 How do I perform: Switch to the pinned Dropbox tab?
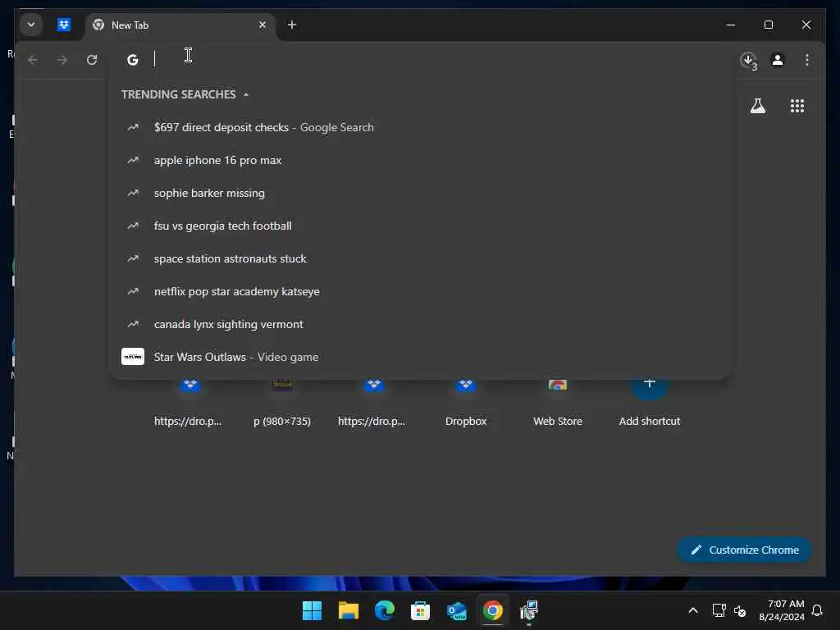(64, 25)
